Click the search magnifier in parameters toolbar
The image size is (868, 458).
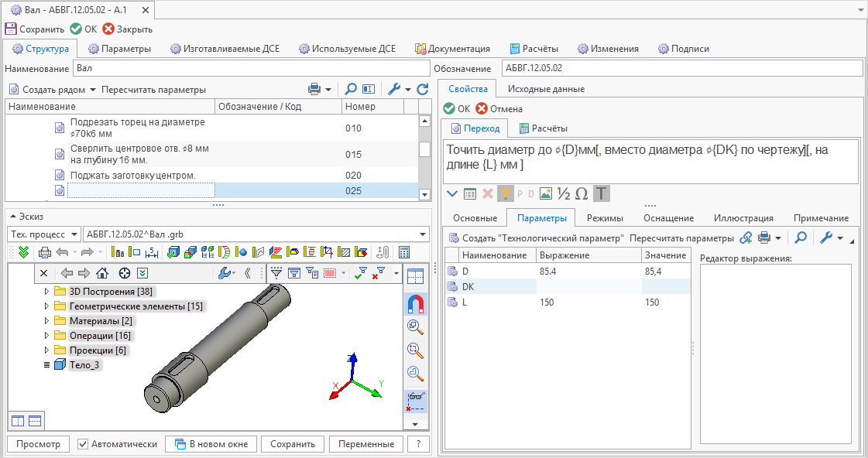(x=801, y=238)
